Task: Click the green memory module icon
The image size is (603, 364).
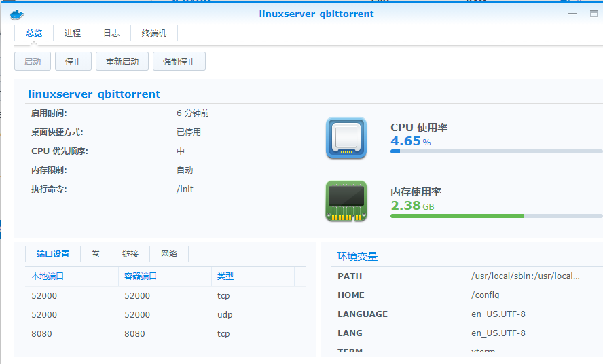Action: pos(346,201)
